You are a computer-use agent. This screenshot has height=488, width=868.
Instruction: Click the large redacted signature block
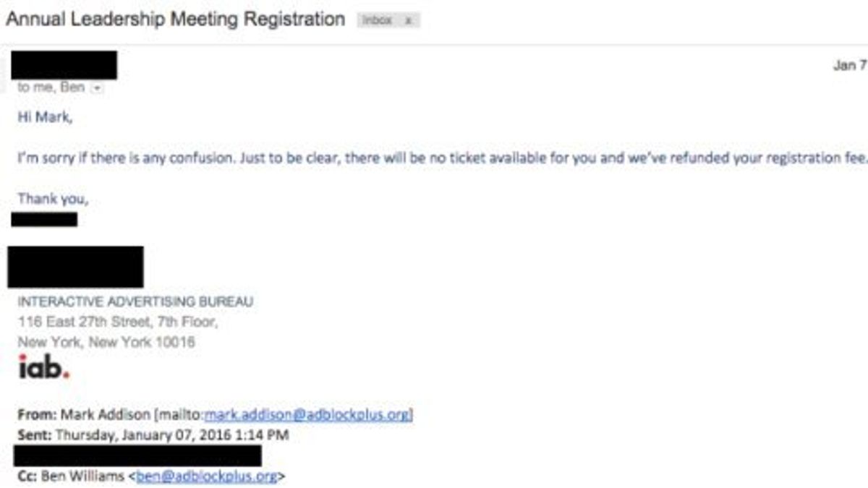75,267
